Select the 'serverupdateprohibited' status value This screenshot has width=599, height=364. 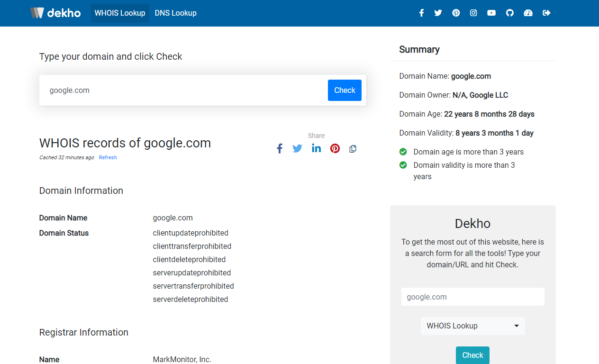[x=192, y=273]
